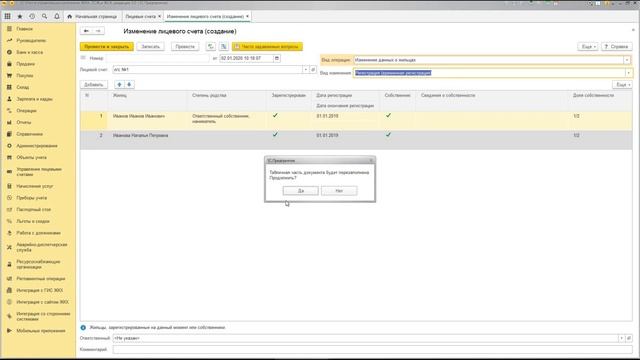The height and width of the screenshot is (360, 640).
Task: Open the Главное section in sidebar
Action: coord(24,29)
